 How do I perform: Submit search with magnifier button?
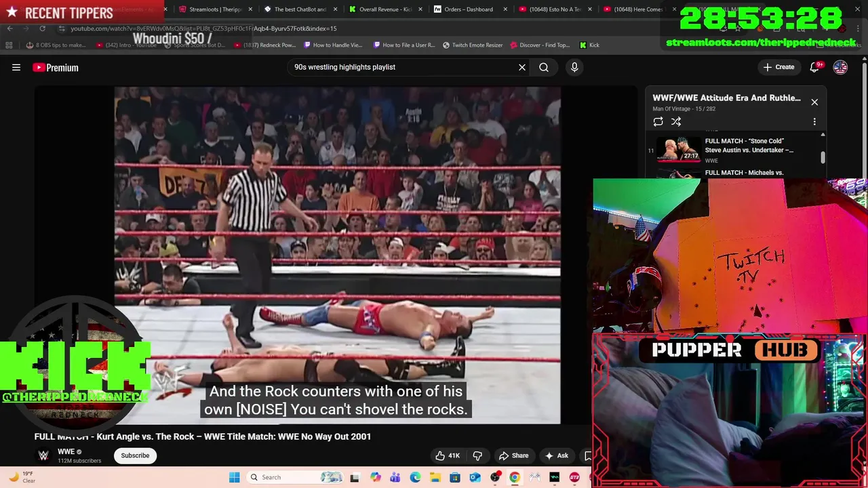point(544,67)
